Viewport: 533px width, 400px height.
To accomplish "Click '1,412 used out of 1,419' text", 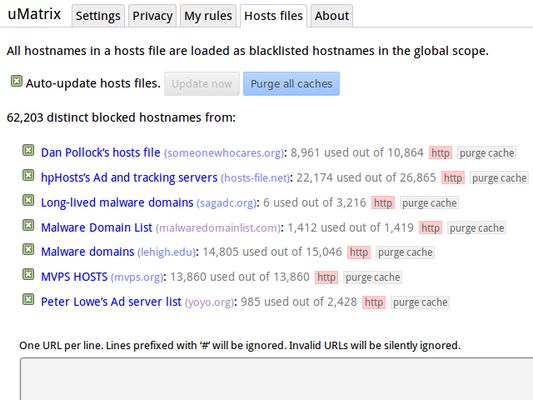I will click(x=350, y=228).
